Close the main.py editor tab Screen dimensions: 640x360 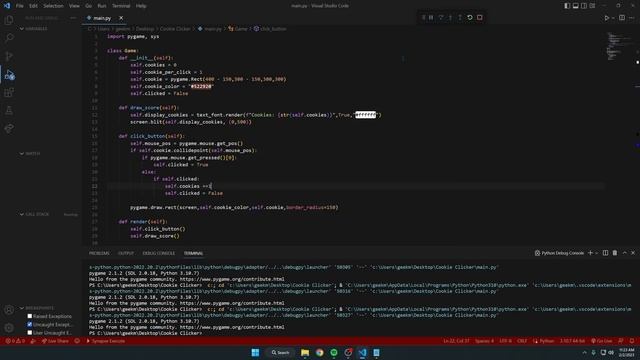point(121,18)
